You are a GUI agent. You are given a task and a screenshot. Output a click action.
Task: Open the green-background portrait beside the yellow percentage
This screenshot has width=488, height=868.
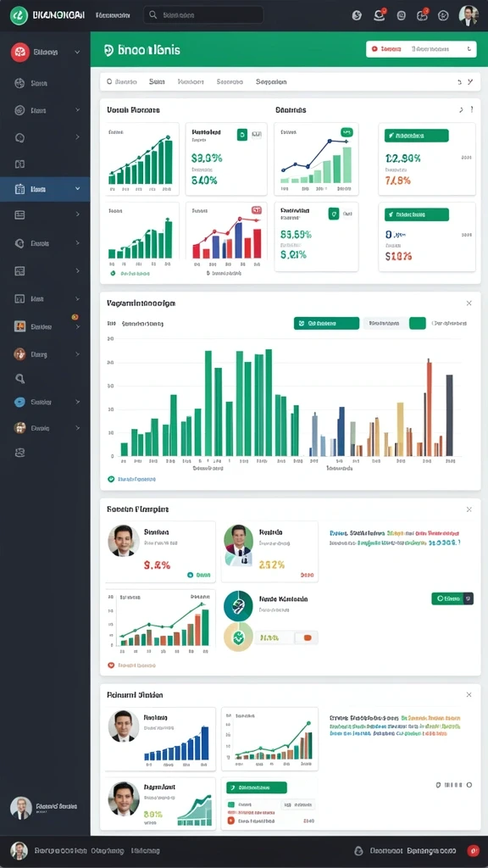pos(238,545)
